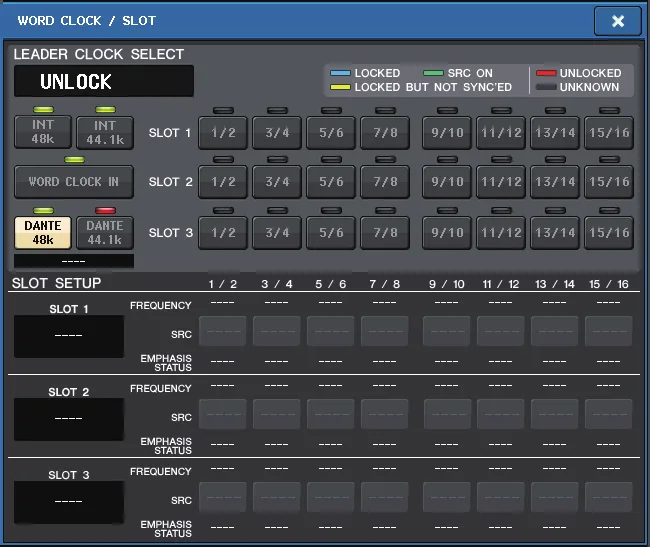Viewport: 650px width, 547px height.
Task: Toggle SLOT 2 SRC for channels 7/8
Action: tap(385, 414)
